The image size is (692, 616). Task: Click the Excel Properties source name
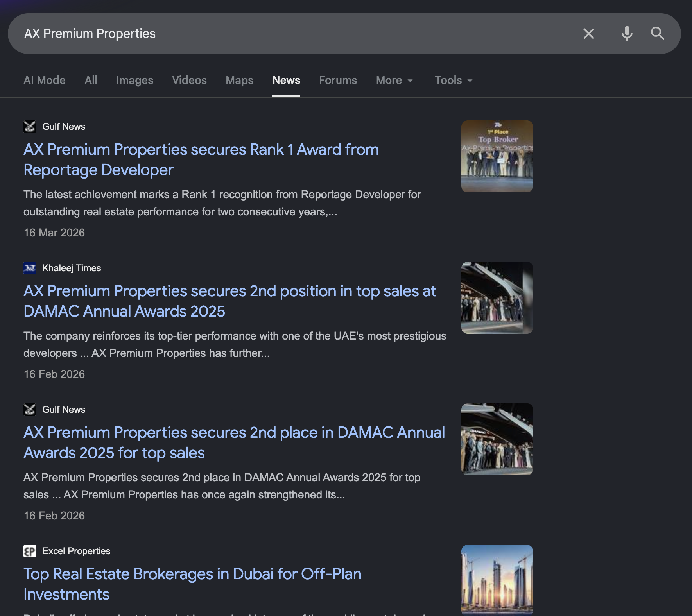tap(76, 551)
